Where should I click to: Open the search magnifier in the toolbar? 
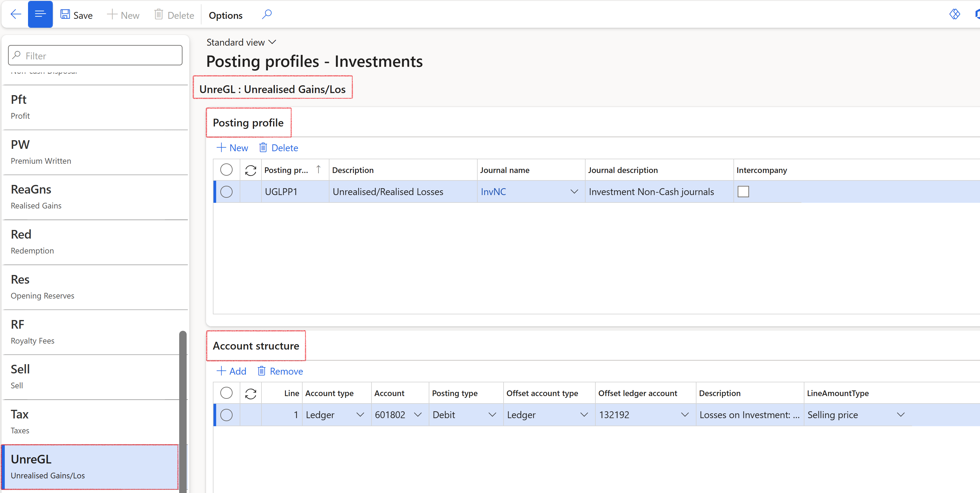(x=267, y=15)
